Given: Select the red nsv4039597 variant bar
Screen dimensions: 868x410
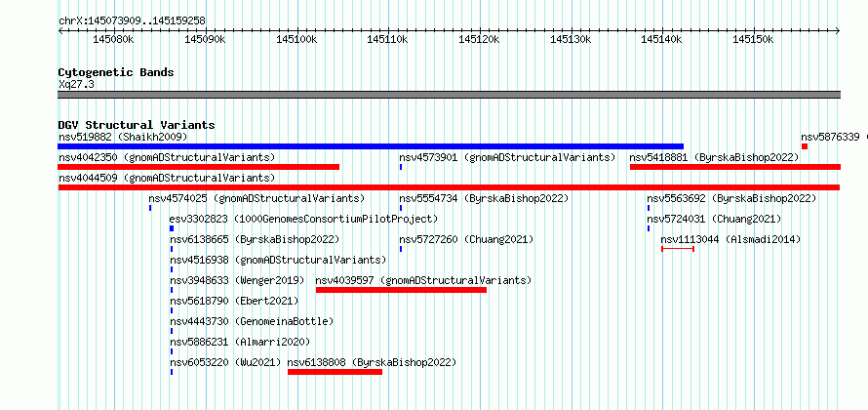Looking at the screenshot, I should pyautogui.click(x=401, y=290).
